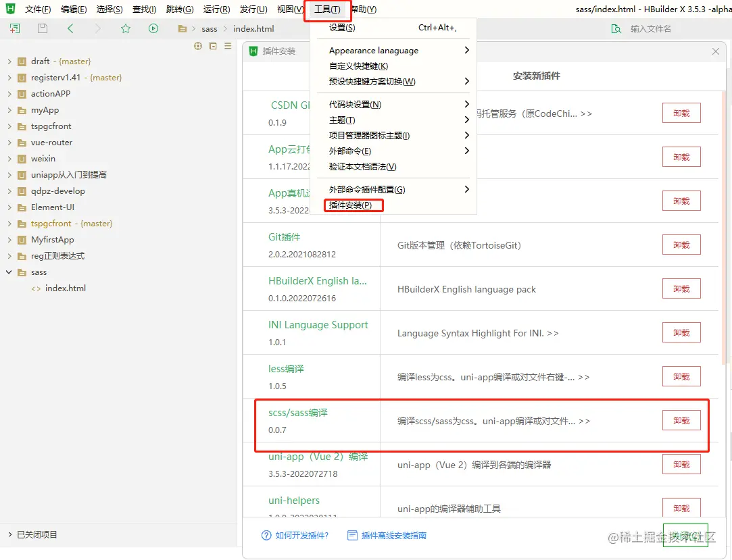Uninstall the uni-app (Vue 2) compiler
732x560 pixels.
click(x=681, y=464)
